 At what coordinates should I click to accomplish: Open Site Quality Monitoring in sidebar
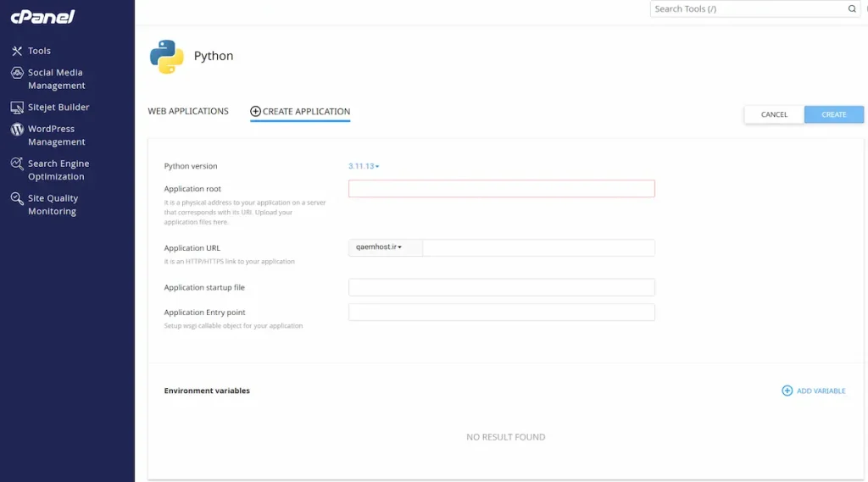53,205
